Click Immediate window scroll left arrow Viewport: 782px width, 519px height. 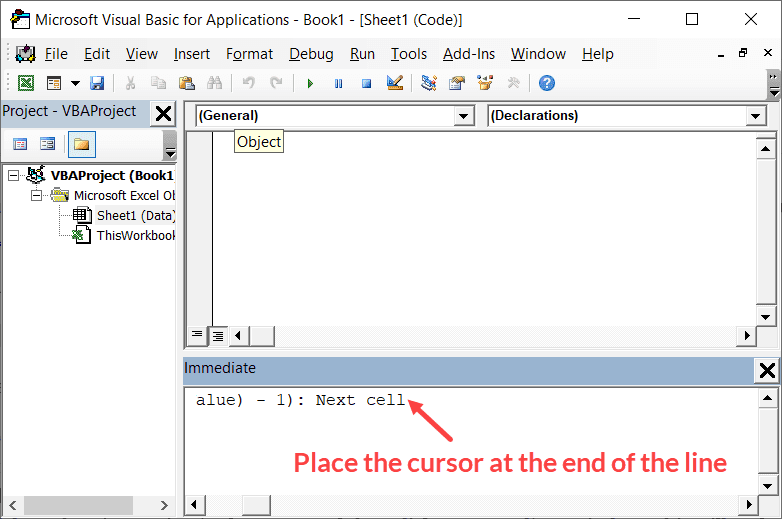click(x=194, y=505)
